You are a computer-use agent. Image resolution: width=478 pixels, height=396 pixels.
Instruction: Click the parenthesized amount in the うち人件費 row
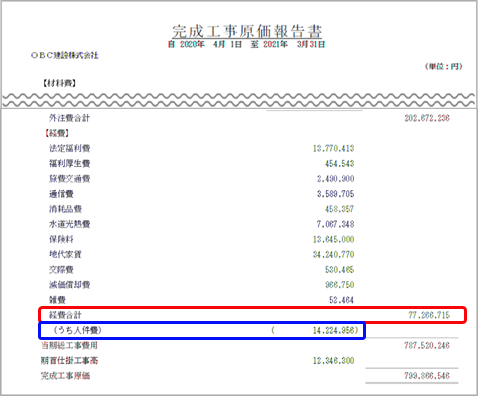pos(315,330)
